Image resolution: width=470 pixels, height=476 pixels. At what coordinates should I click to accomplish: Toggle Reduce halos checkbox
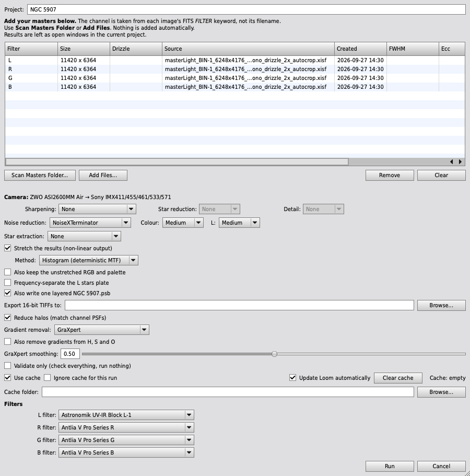click(x=8, y=318)
